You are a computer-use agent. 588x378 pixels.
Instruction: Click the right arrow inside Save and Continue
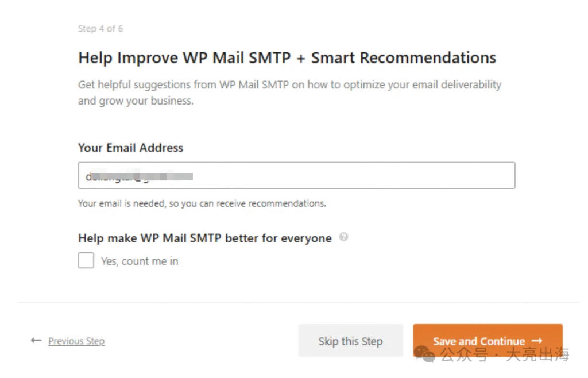click(537, 341)
